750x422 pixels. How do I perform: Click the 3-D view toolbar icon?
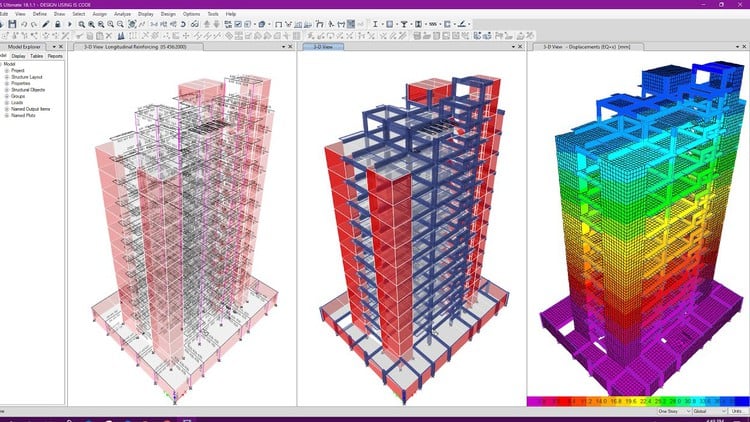click(155, 23)
